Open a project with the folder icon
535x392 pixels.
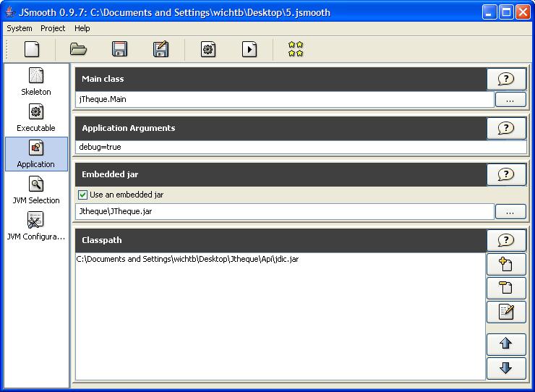click(x=78, y=49)
